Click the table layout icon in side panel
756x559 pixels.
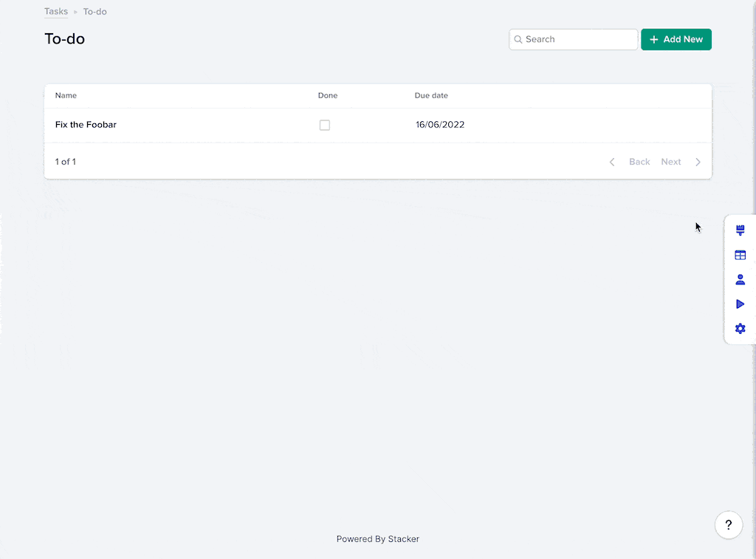(x=740, y=255)
